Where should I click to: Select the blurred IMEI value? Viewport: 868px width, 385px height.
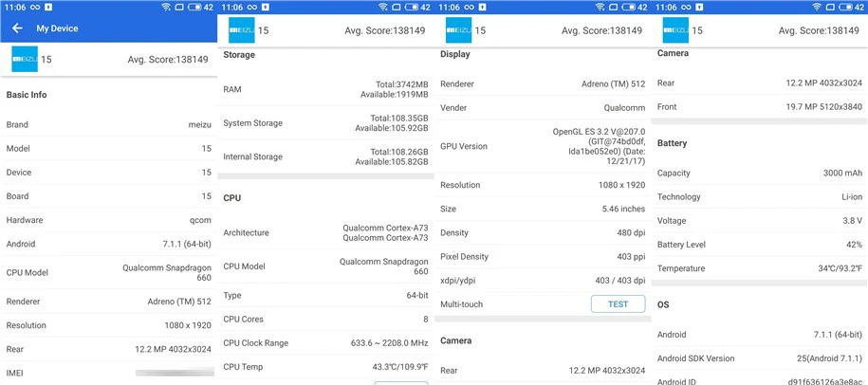coord(175,373)
